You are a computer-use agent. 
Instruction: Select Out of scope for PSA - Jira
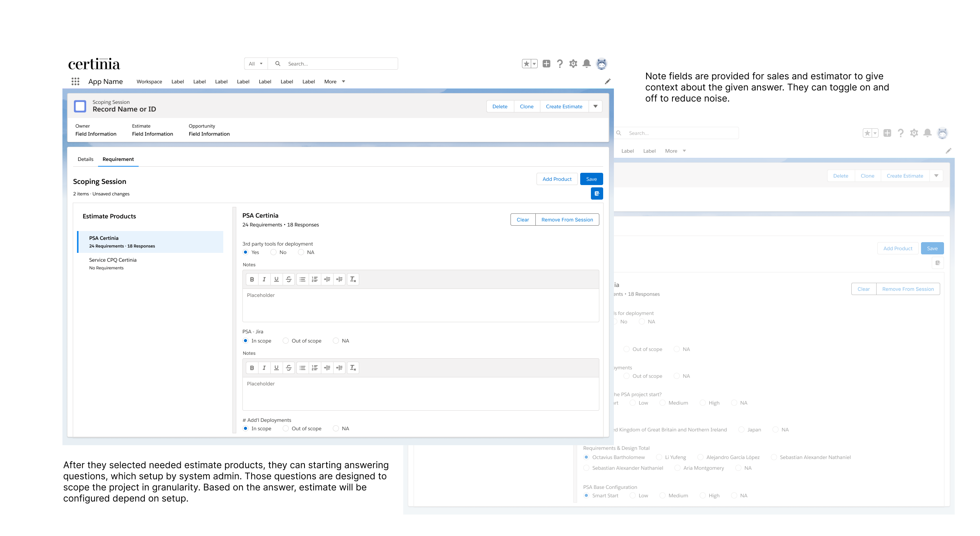click(286, 341)
